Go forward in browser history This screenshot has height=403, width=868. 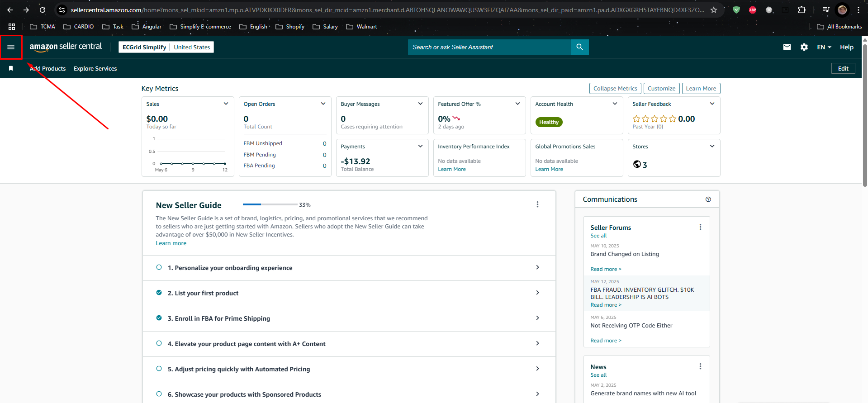pos(26,10)
